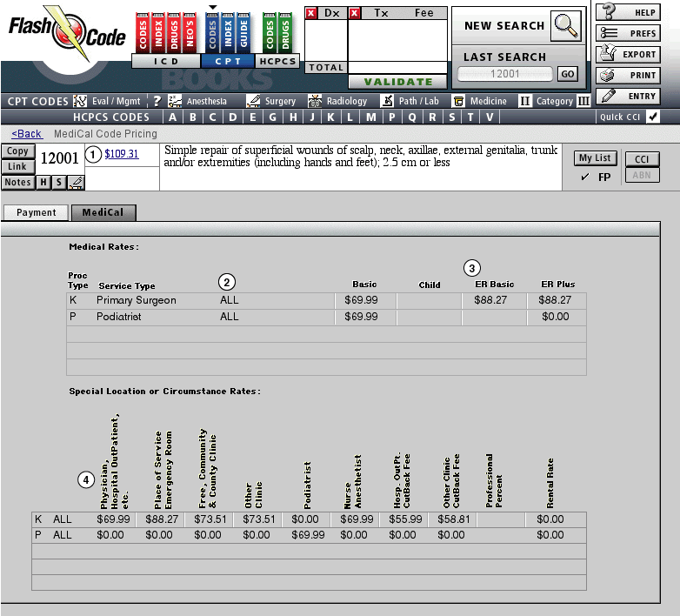Select HCPCS letter B

193,117
